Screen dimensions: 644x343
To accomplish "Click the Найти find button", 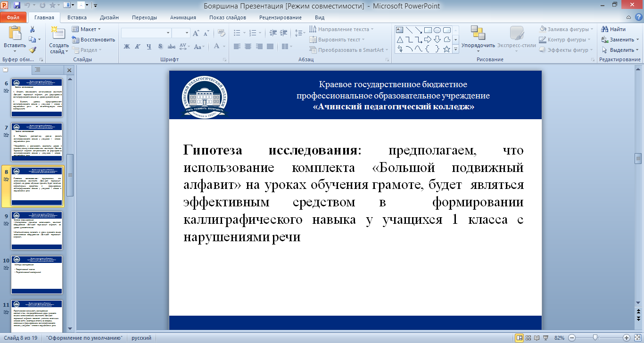I will click(x=614, y=29).
